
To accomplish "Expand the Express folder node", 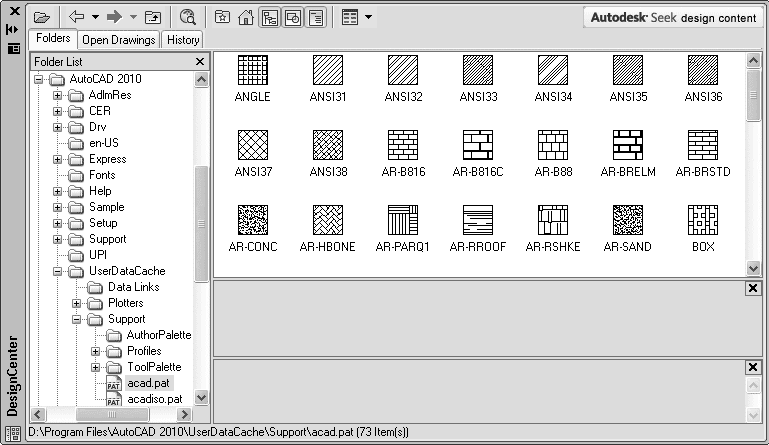I will point(57,159).
